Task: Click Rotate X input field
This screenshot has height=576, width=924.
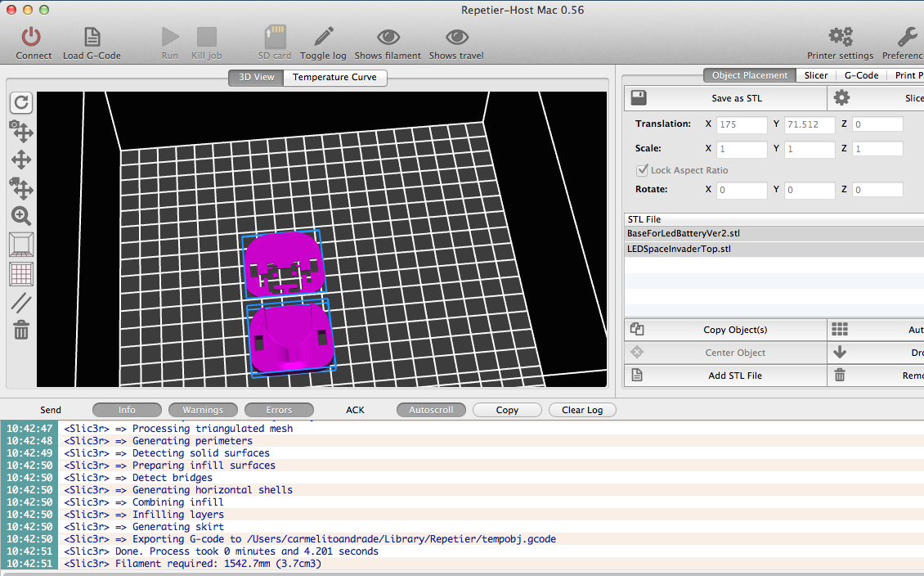Action: tap(742, 190)
